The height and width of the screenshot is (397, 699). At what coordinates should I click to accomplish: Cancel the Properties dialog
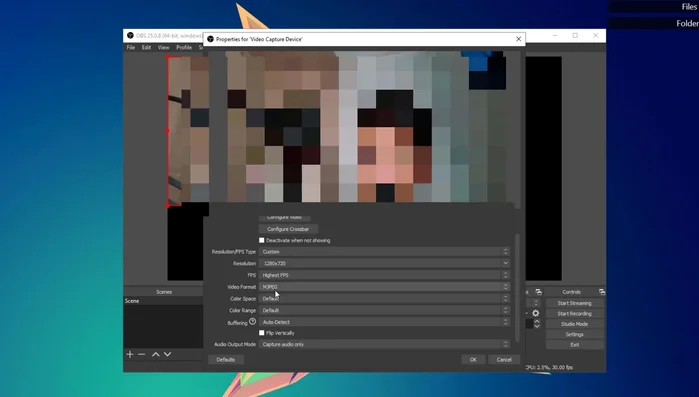point(504,360)
